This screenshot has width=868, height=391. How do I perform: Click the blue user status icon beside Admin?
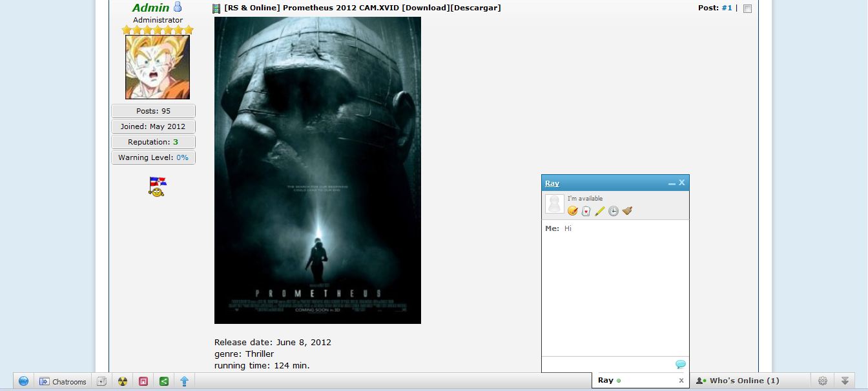(x=178, y=7)
